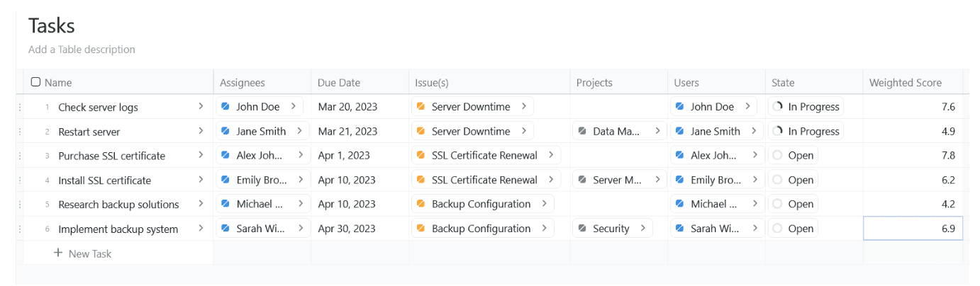This screenshot has height=286, width=980.
Task: Click Add a Table description text
Action: 82,50
